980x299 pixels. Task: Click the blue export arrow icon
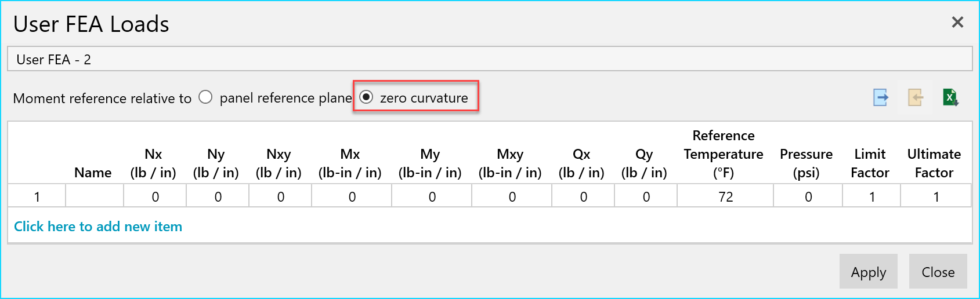click(x=881, y=97)
